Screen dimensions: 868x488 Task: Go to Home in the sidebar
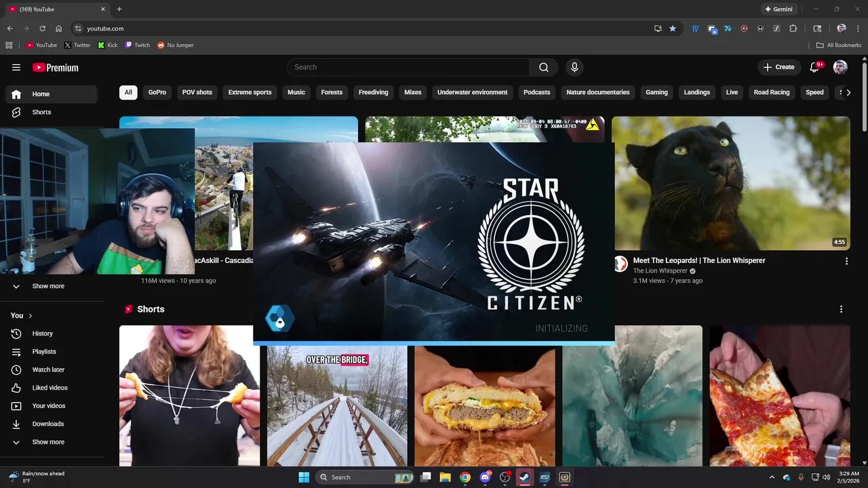pos(52,94)
